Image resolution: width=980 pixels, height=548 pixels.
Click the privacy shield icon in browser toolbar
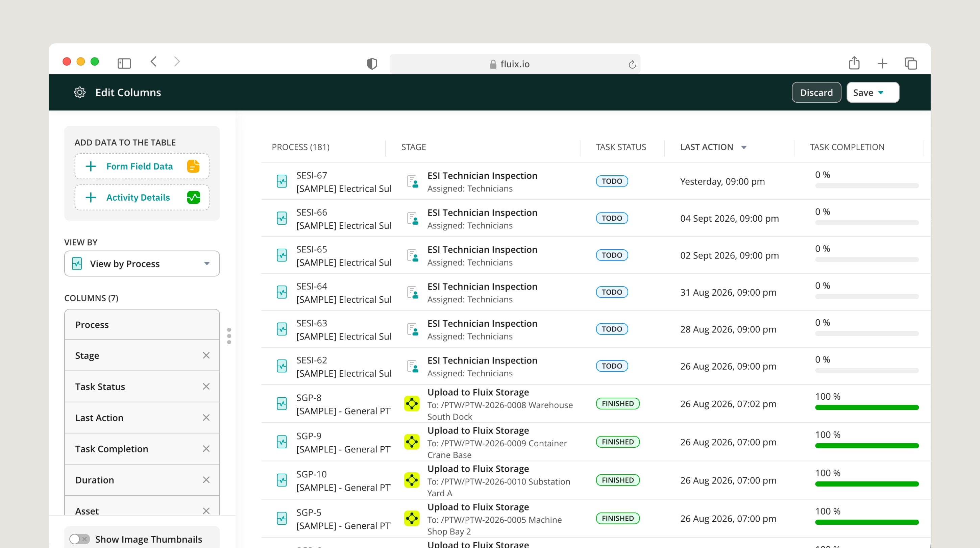(x=372, y=64)
